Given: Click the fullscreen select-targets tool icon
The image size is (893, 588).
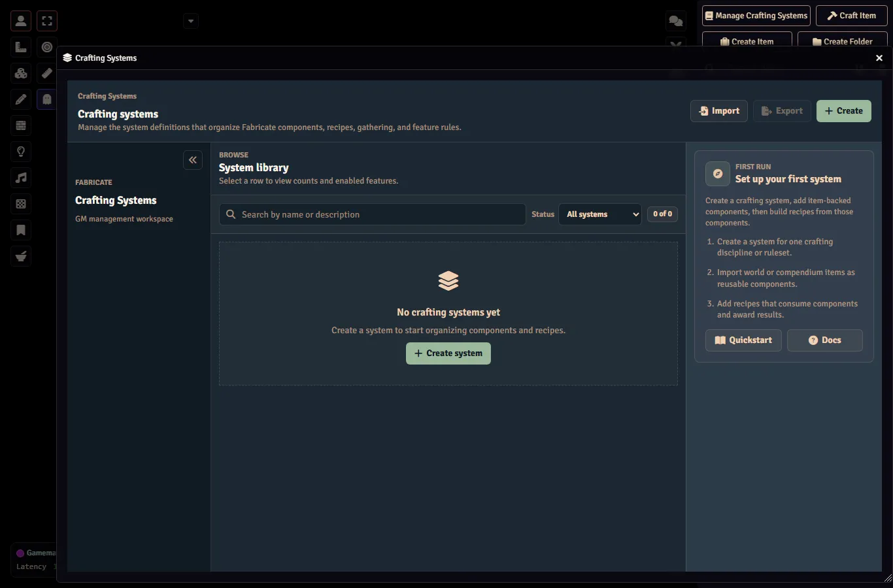Looking at the screenshot, I should click(47, 21).
